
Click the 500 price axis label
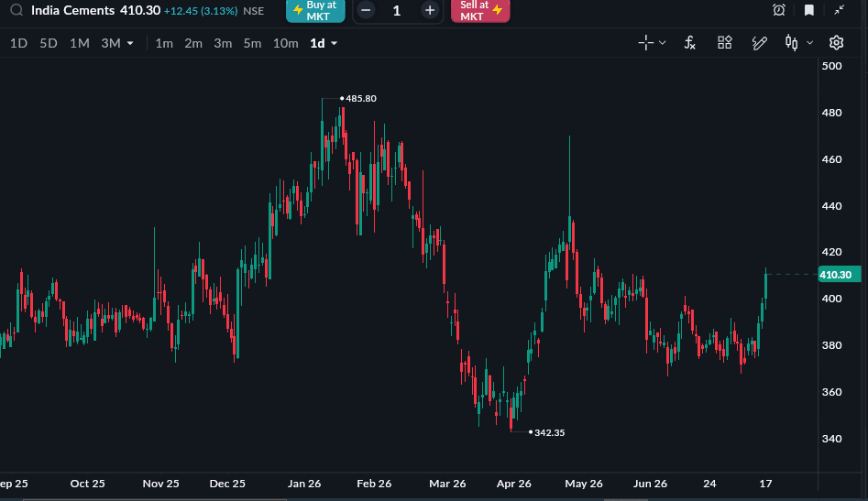click(831, 66)
